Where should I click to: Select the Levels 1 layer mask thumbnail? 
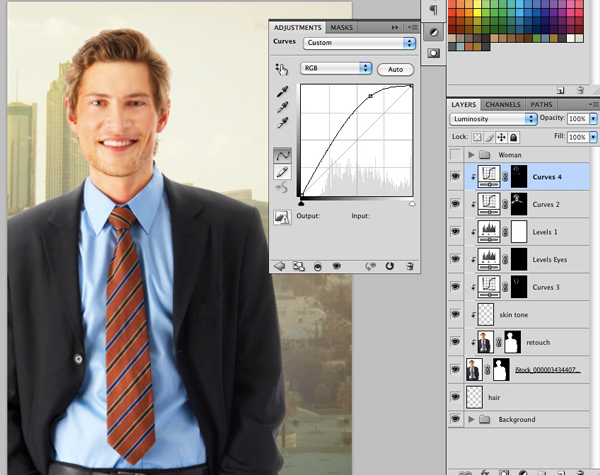click(518, 232)
